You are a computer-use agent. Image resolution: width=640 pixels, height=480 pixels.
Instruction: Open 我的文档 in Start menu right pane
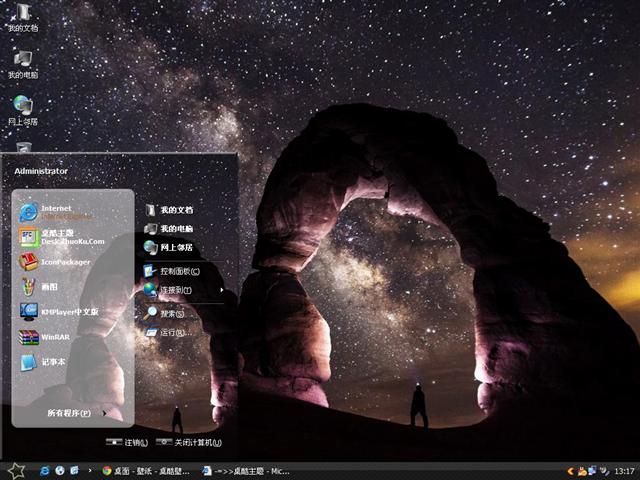(x=169, y=210)
